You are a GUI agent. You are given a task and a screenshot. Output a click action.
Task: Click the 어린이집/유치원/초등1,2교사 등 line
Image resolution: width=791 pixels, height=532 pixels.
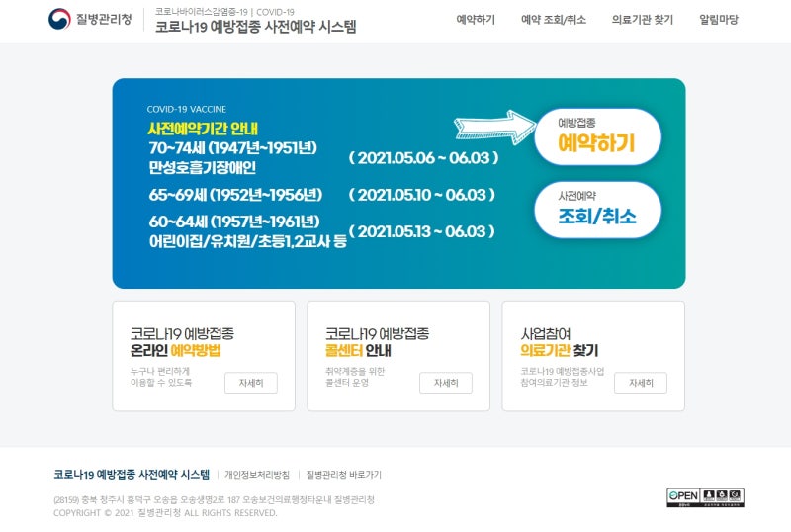click(248, 241)
